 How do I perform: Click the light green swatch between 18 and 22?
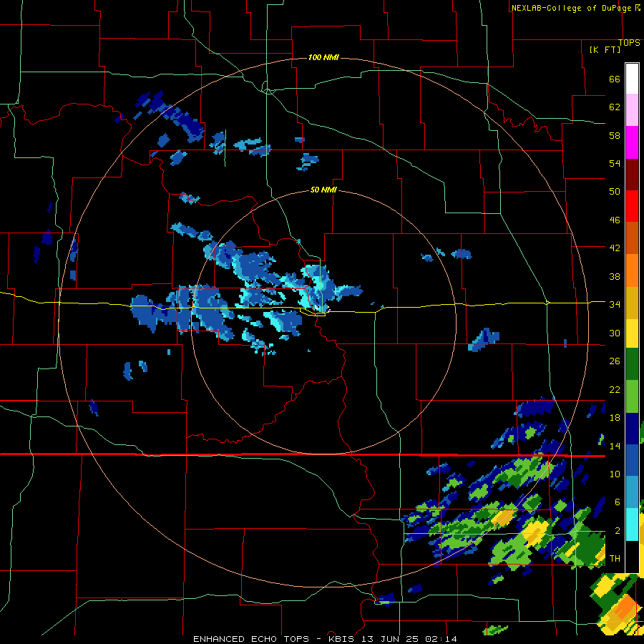coord(632,396)
